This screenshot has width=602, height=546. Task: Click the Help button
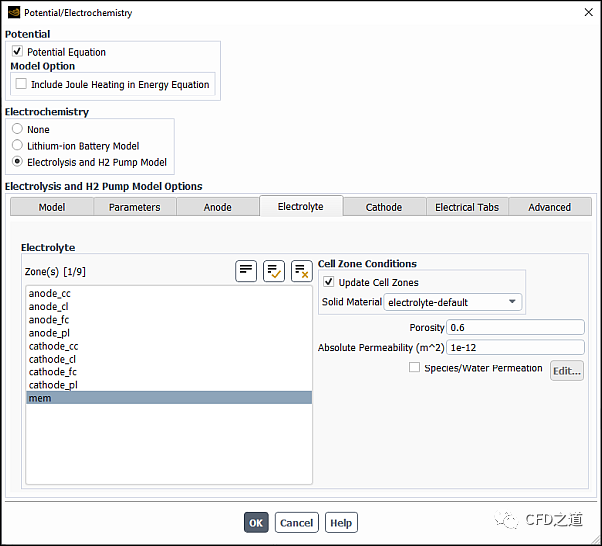341,523
